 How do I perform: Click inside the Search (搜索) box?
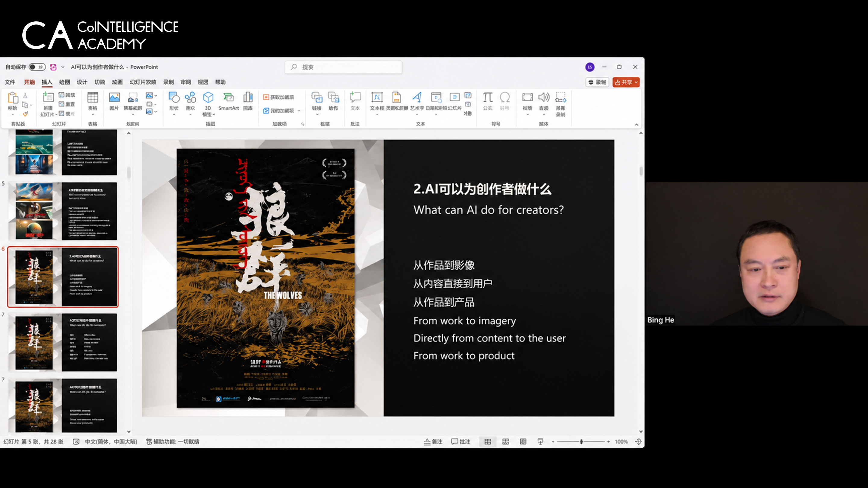(344, 67)
